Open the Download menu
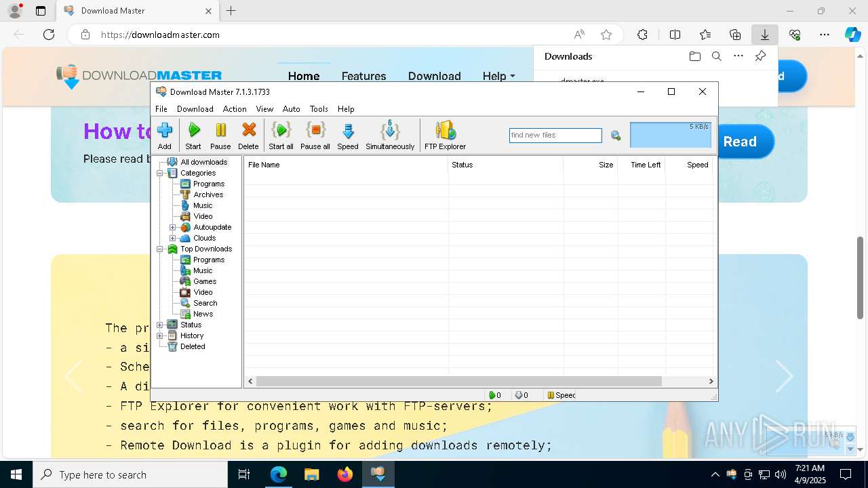The image size is (868, 488). [x=195, y=108]
